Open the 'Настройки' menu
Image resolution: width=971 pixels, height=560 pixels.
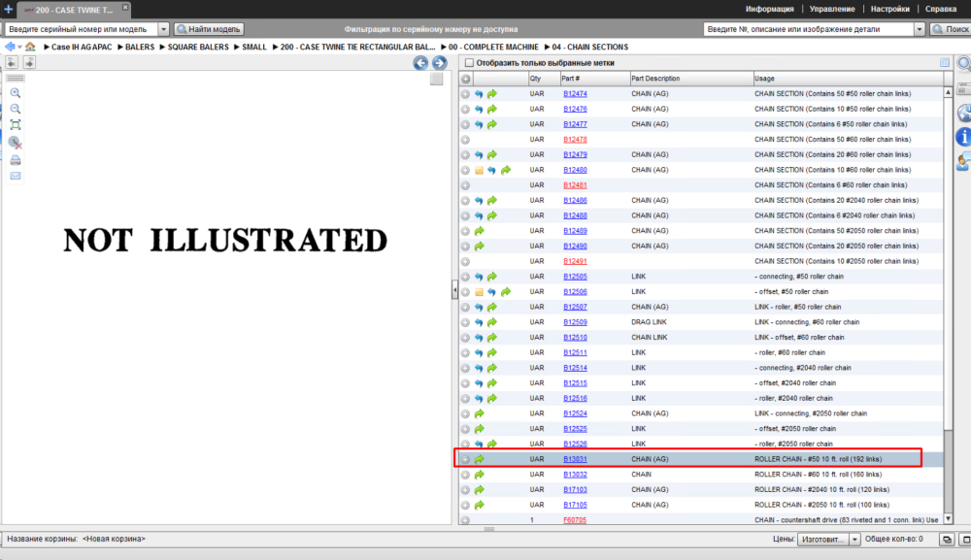889,10
